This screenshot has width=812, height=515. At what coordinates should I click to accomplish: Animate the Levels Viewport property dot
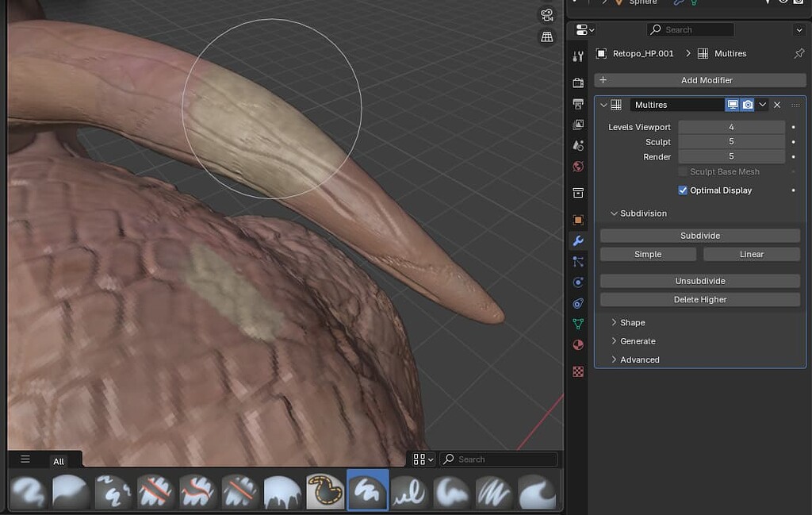793,127
